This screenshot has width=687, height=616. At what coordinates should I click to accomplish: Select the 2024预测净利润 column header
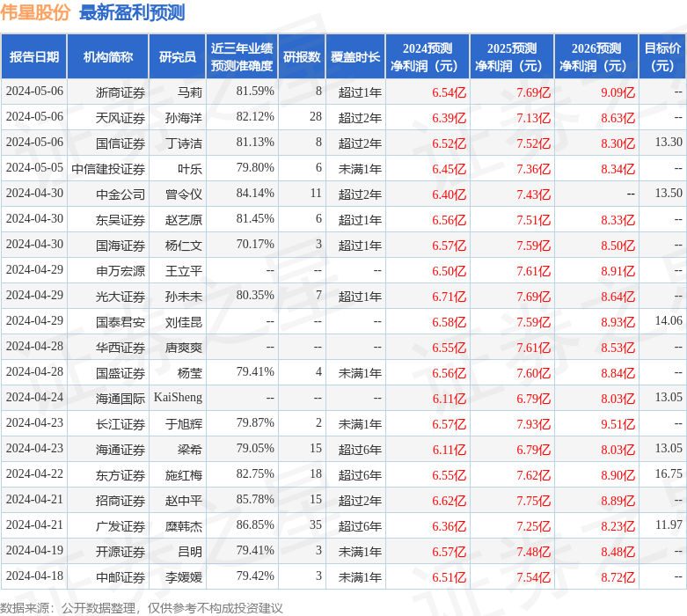point(428,57)
